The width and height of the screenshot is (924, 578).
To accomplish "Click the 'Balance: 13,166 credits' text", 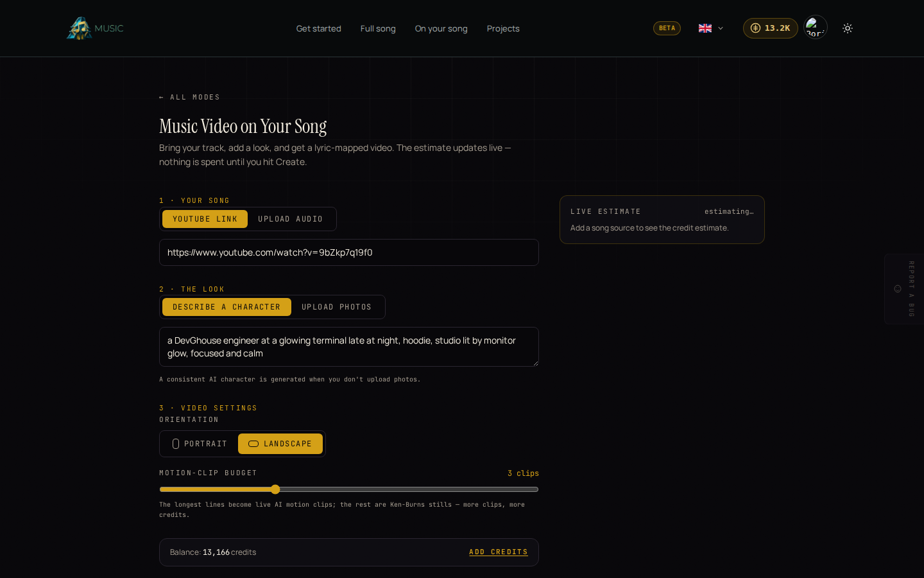I will (213, 552).
